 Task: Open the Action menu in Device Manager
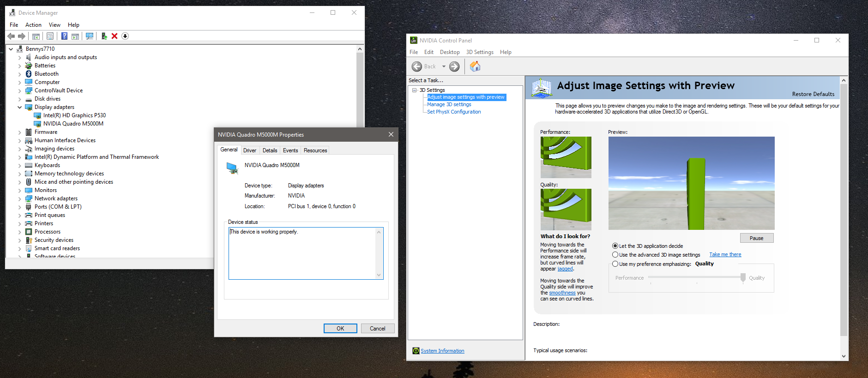tap(33, 25)
